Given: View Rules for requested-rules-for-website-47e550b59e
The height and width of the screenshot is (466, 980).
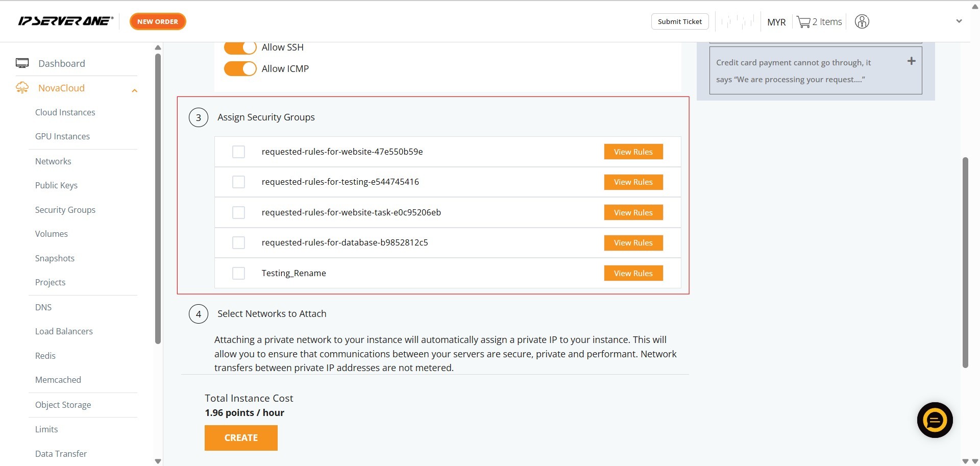Looking at the screenshot, I should tap(633, 152).
